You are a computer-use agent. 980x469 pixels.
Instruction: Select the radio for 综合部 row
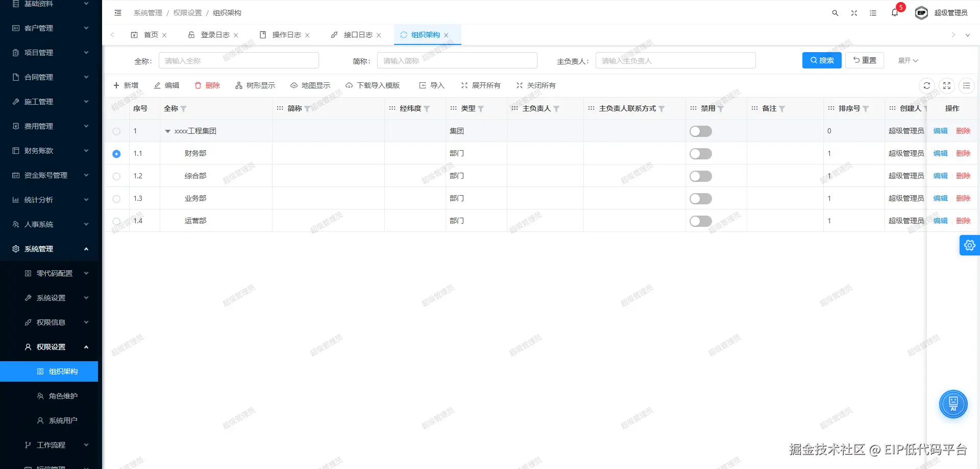[116, 176]
